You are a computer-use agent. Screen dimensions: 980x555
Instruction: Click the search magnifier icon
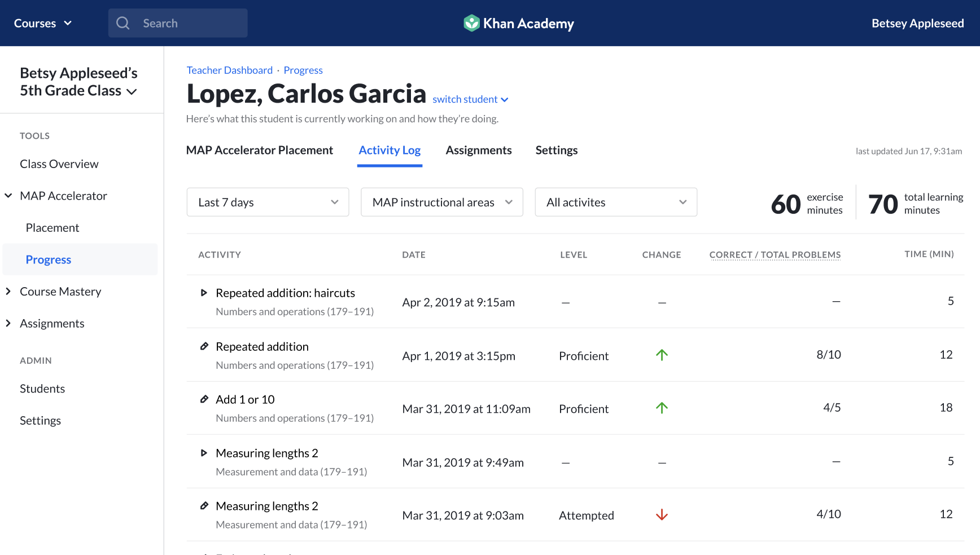coord(123,23)
